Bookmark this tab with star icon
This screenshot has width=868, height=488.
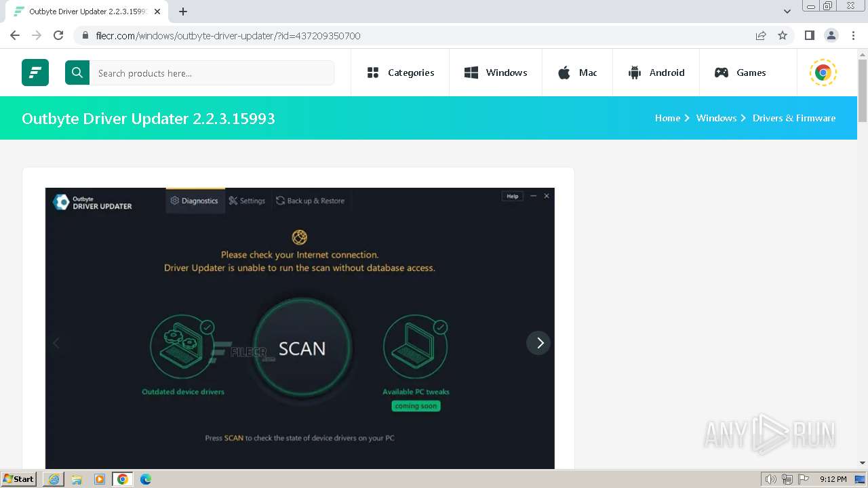(783, 35)
